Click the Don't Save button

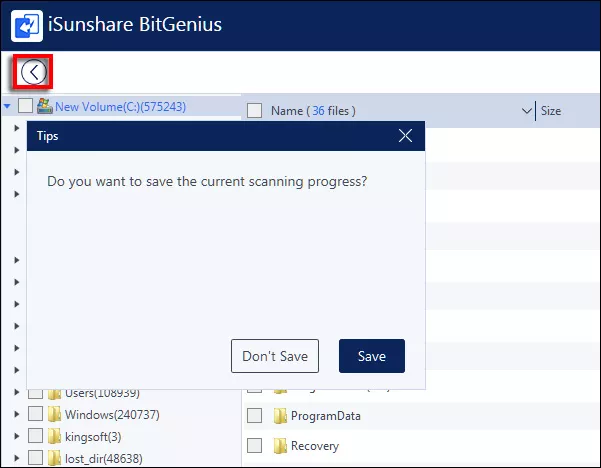pos(275,356)
